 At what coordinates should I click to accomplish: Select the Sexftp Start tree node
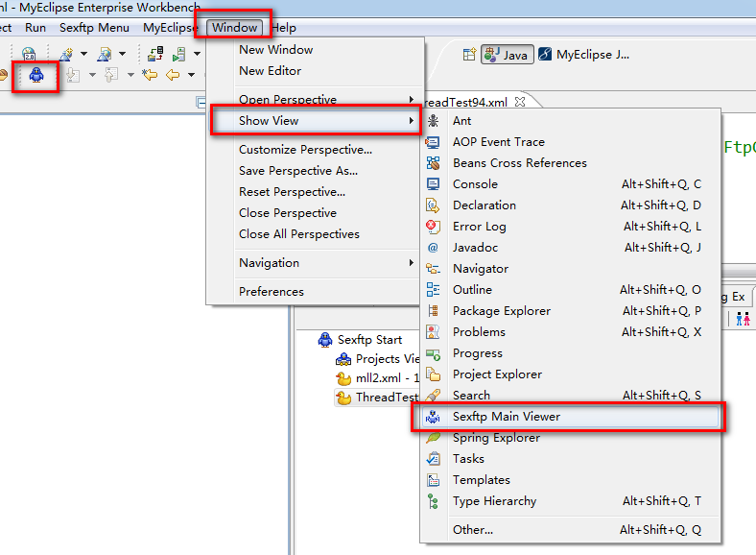coord(360,340)
